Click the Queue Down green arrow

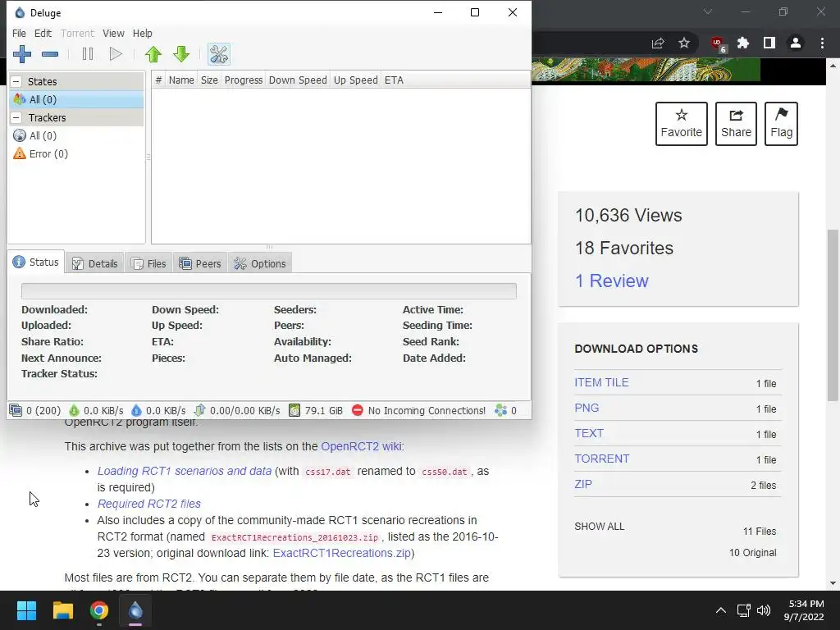pyautogui.click(x=181, y=54)
